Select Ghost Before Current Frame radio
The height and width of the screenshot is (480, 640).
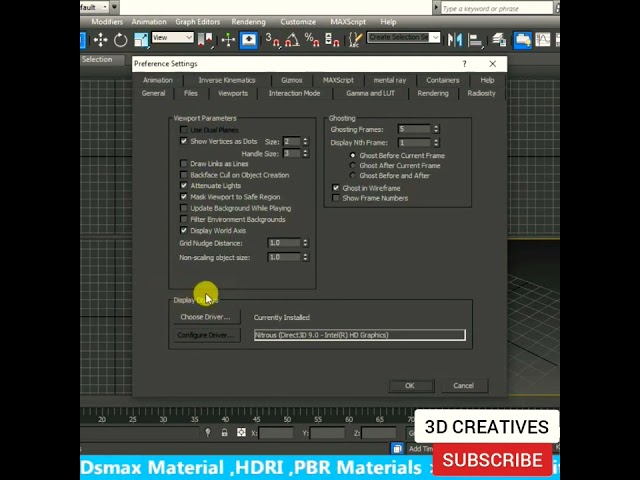[x=353, y=156]
